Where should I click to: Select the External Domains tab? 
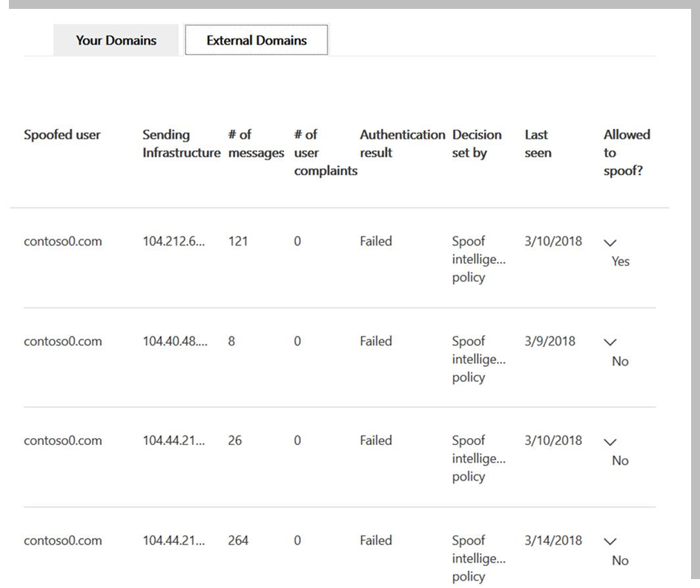(x=257, y=40)
